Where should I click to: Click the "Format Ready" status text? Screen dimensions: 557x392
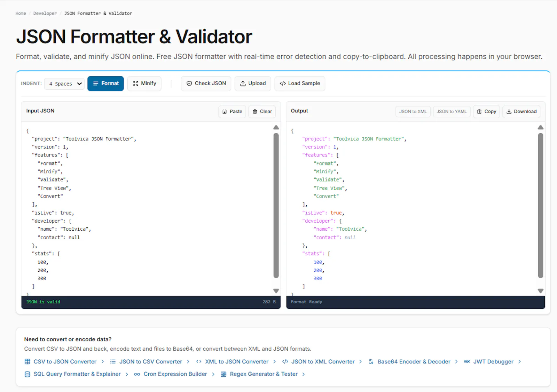(306, 302)
